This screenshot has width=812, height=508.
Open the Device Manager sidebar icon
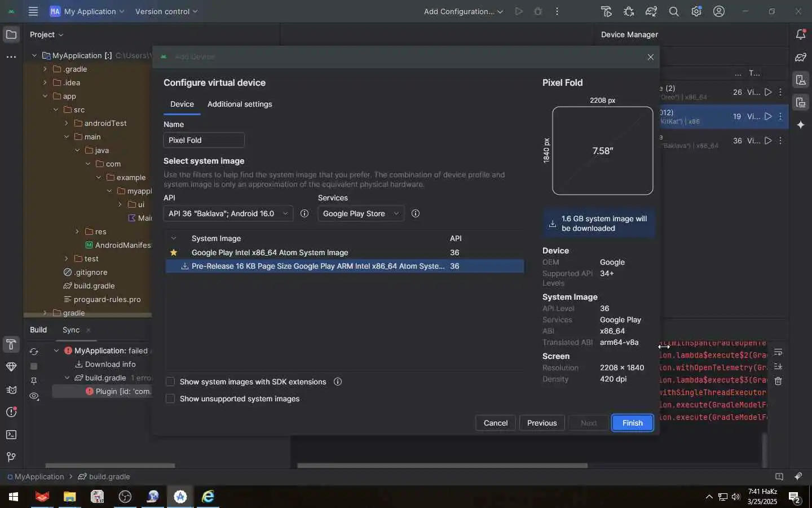[801, 80]
